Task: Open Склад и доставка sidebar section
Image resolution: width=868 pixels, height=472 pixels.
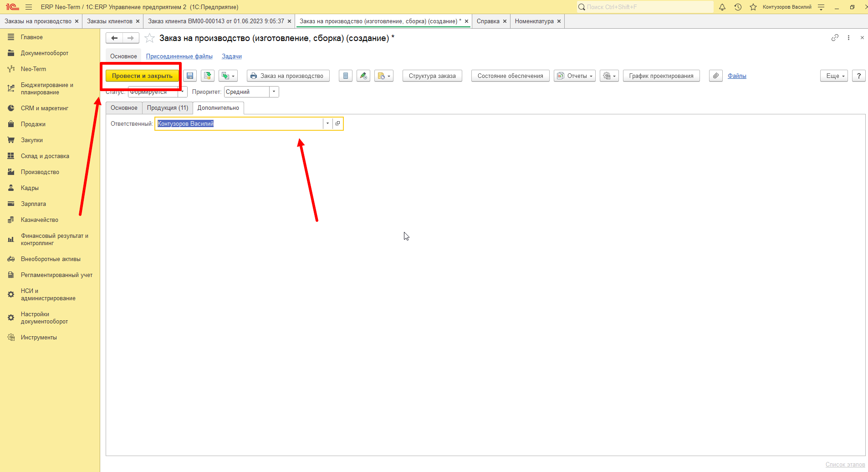Action: coord(45,156)
